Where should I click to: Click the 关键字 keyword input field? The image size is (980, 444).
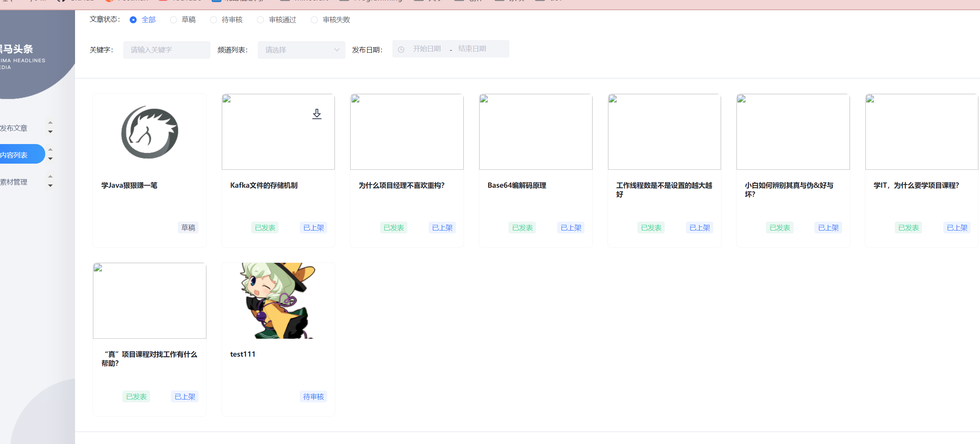[x=166, y=50]
